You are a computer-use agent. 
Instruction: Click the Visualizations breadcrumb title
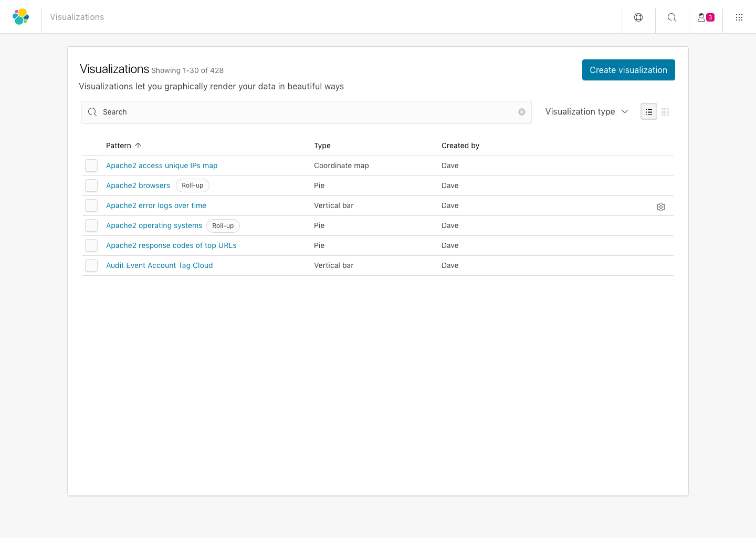coord(77,17)
